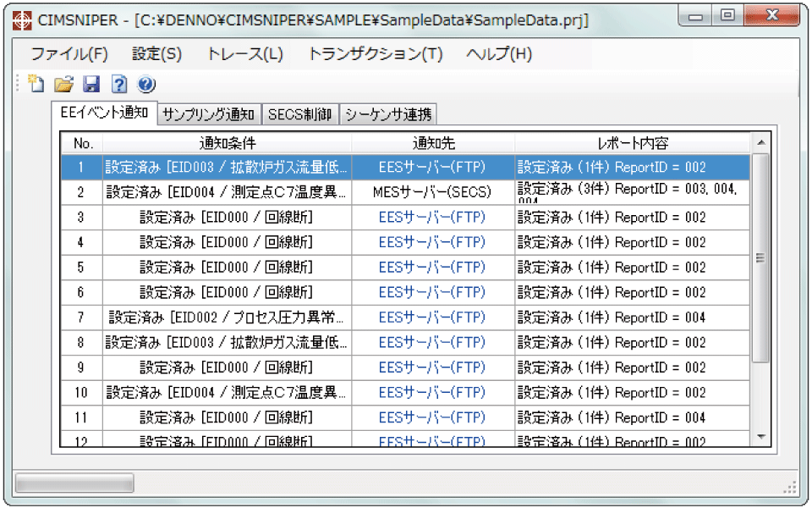Click the help document question mark icon
The image size is (812, 508).
click(119, 84)
